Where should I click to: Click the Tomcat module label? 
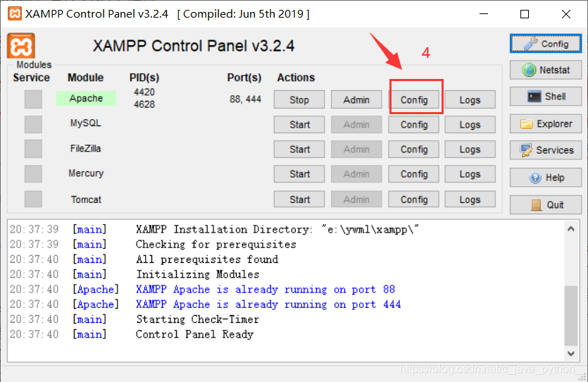point(86,199)
